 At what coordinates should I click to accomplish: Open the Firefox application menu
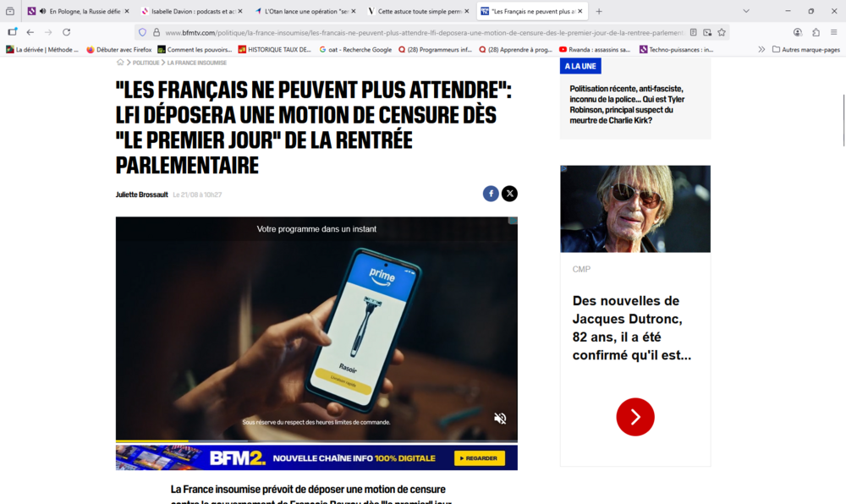[x=833, y=32]
